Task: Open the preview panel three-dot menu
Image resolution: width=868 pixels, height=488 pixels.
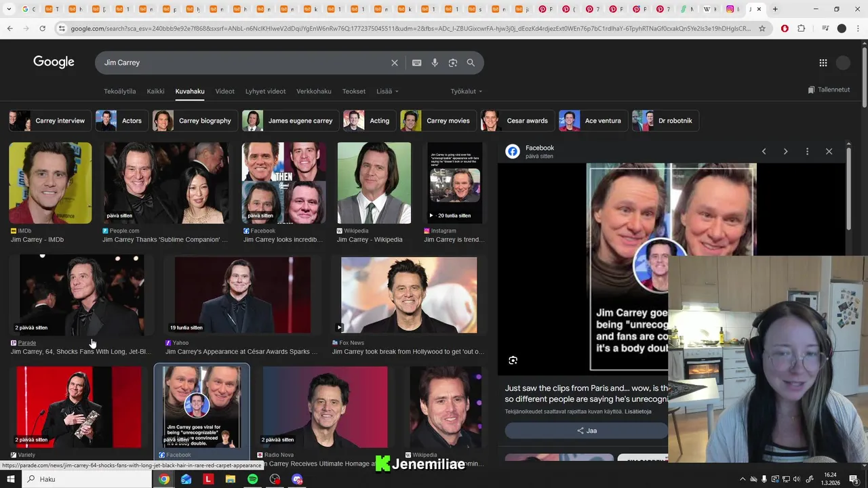Action: pyautogui.click(x=807, y=151)
